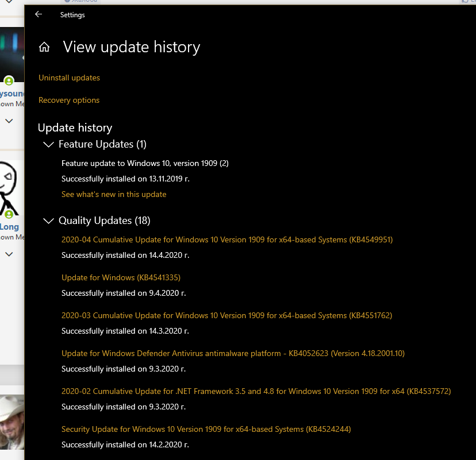Screen dimensions: 476x460
Task: Open 'Long' username in forum window
Action: [x=9, y=227]
